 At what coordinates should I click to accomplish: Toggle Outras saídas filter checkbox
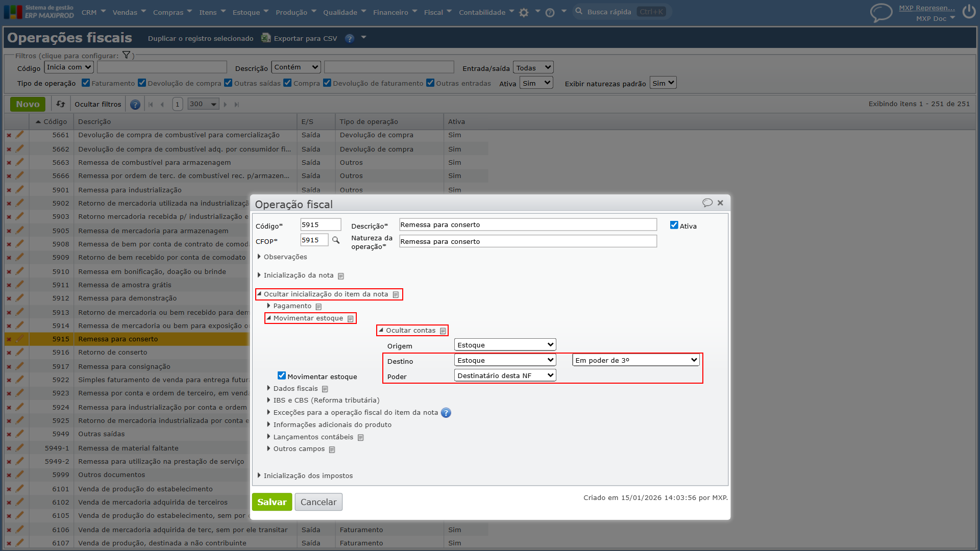coord(228,83)
